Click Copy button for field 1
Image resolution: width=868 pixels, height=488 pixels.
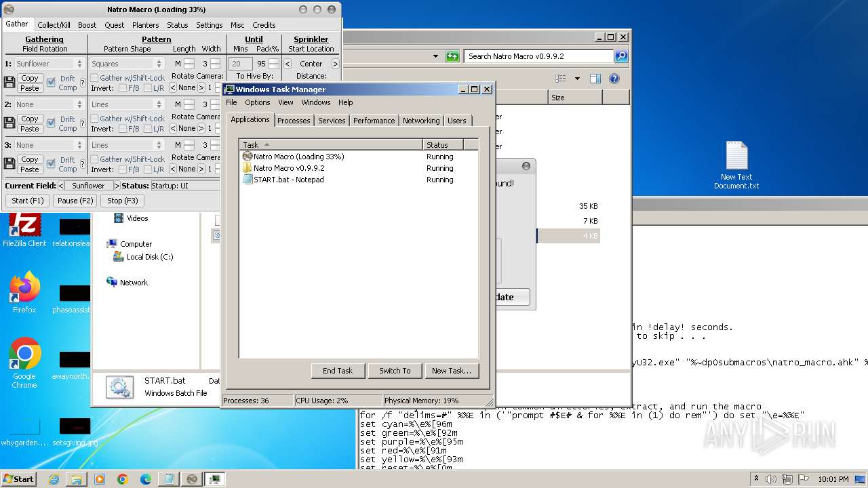pyautogui.click(x=30, y=78)
